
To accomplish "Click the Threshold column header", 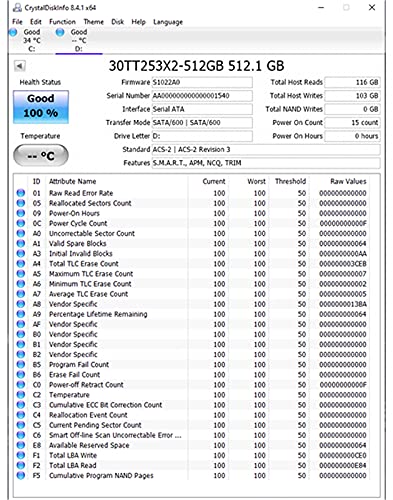I will click(290, 181).
